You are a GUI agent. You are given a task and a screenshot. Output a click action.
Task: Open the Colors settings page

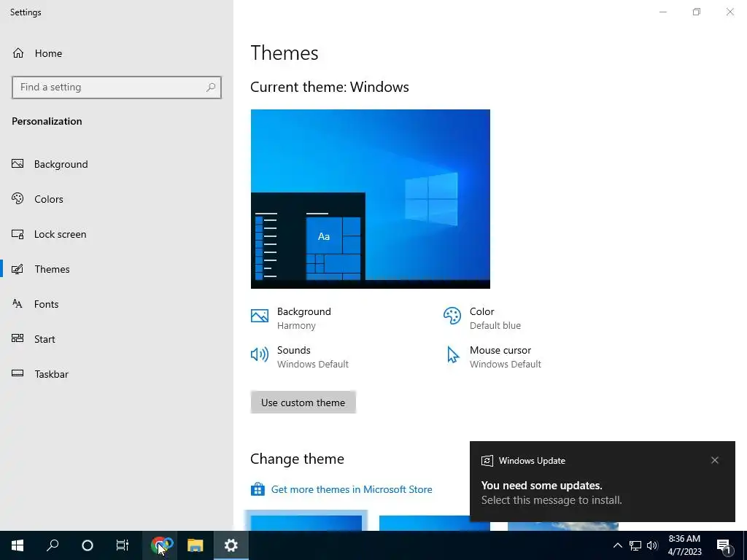(37, 199)
